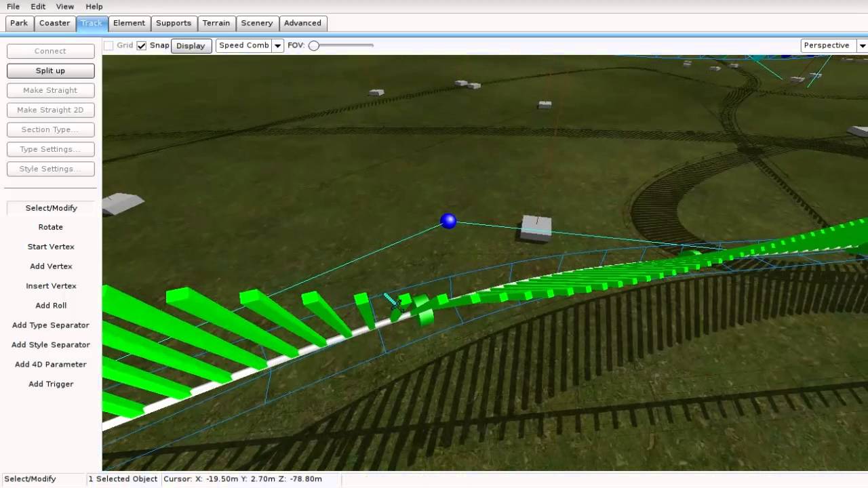Choose the Add Roll tool
Screen dimensions: 868x488
[51, 306]
